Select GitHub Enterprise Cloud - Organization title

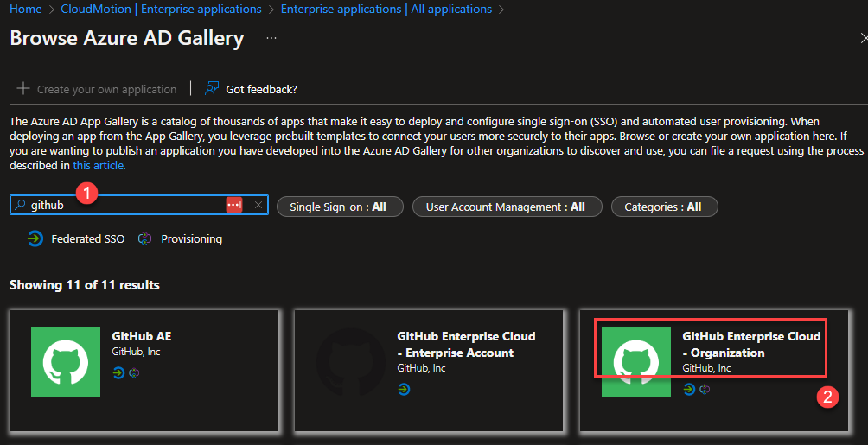pyautogui.click(x=752, y=344)
